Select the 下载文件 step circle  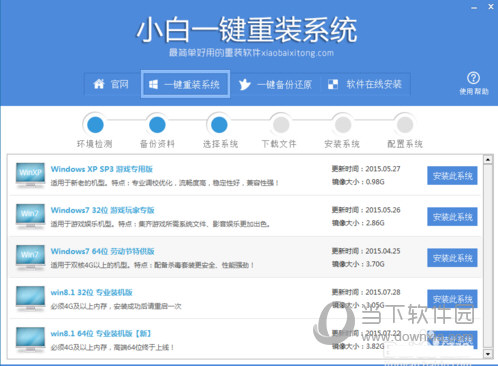281,125
